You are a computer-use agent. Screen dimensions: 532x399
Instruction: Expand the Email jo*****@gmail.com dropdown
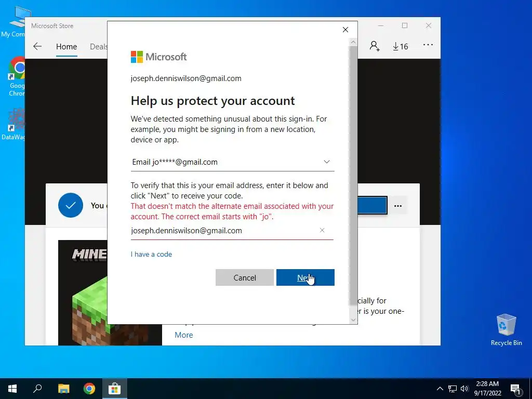pyautogui.click(x=232, y=162)
